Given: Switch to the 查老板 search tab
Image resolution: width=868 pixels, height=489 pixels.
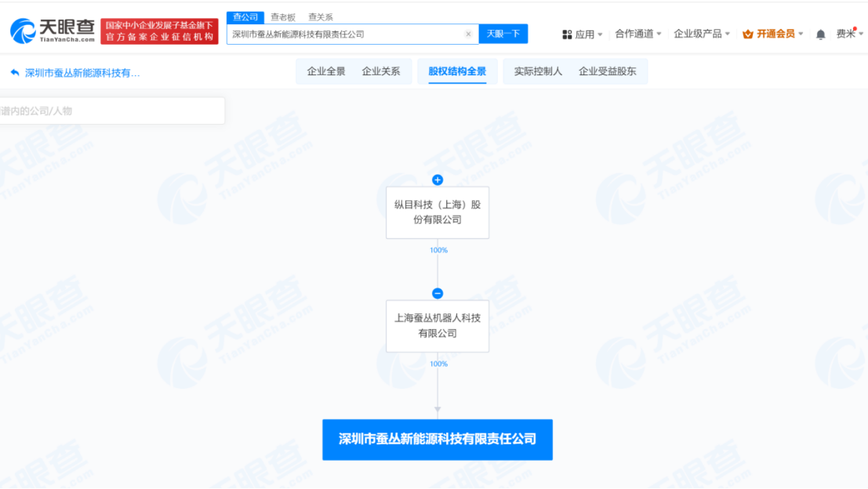Looking at the screenshot, I should point(283,17).
